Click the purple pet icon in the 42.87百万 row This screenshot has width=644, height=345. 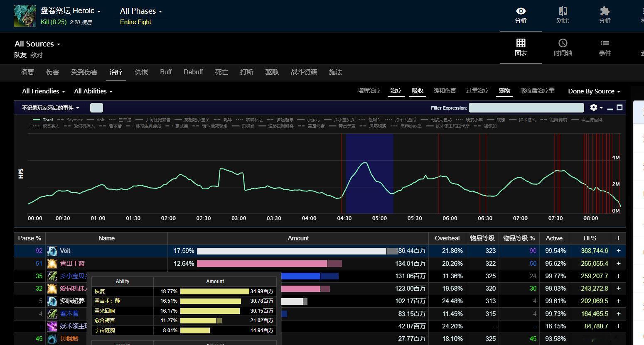pyautogui.click(x=52, y=326)
